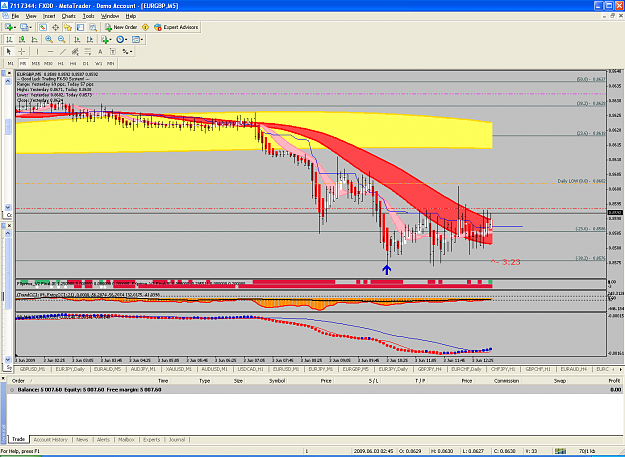Select the Crosshair tool

coord(22,51)
